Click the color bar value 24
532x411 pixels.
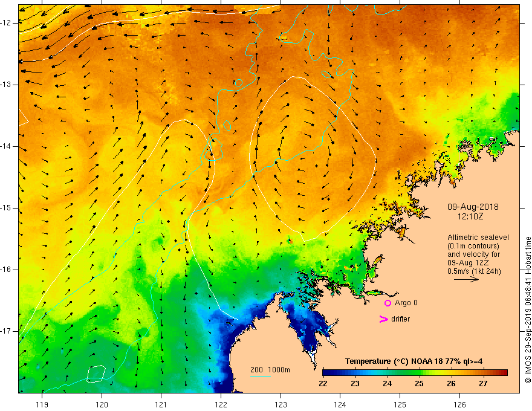click(387, 384)
